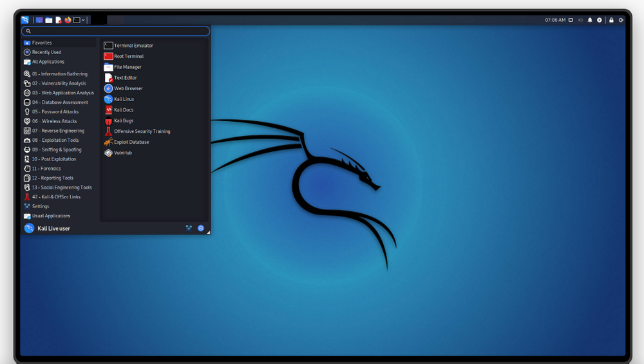Launch Firefox from the top panel
The width and height of the screenshot is (644, 364).
(x=68, y=20)
